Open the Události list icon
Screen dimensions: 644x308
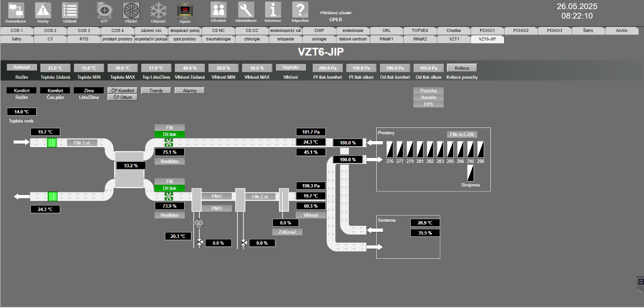(x=70, y=11)
